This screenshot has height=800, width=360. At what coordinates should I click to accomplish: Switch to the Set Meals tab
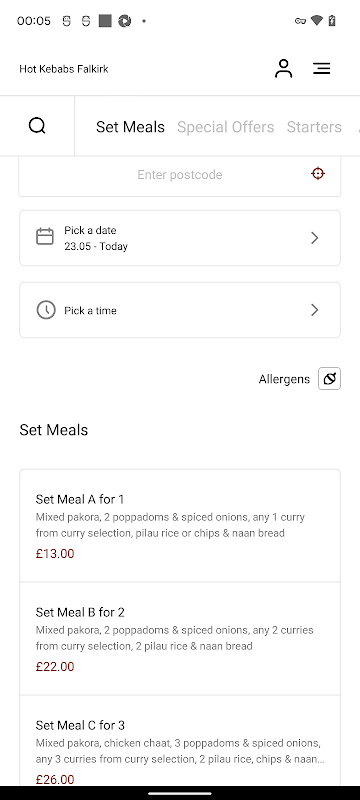coord(130,127)
